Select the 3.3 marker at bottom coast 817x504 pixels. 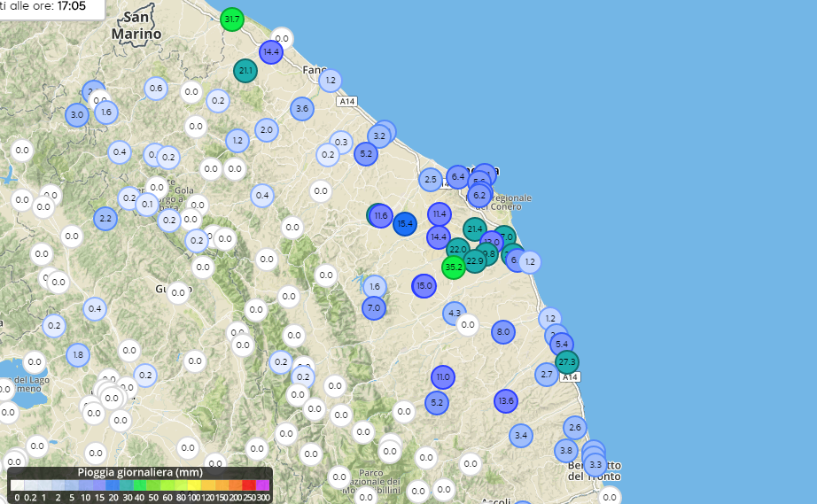595,465
